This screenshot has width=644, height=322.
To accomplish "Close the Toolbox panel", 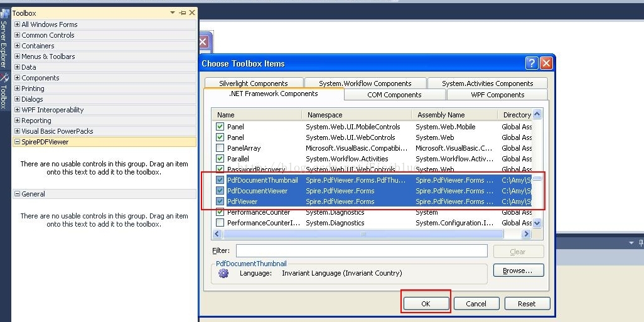I will (x=192, y=13).
